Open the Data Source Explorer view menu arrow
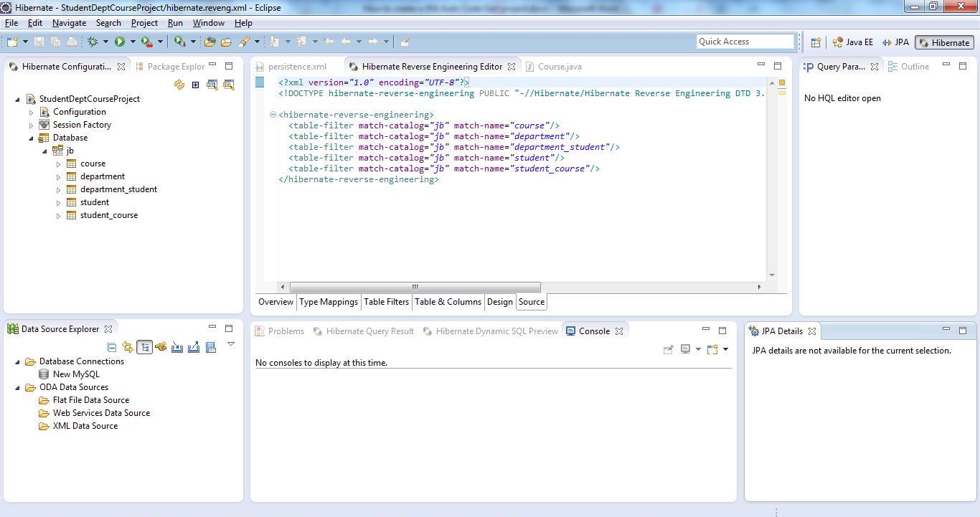 [231, 345]
